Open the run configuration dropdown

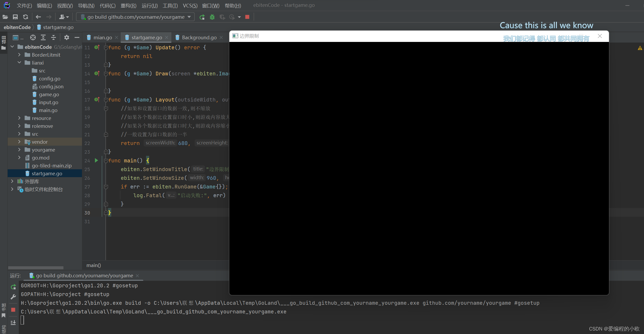click(x=135, y=17)
